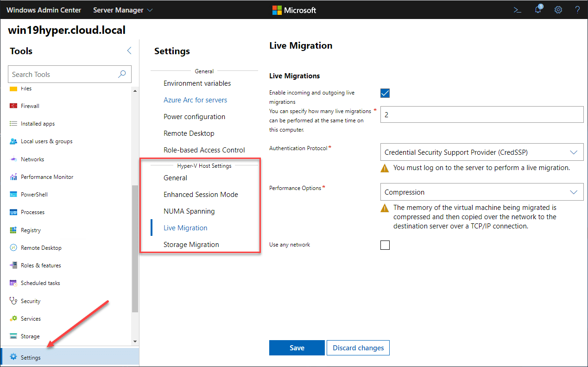Expand the Performance Options dropdown

tap(481, 192)
